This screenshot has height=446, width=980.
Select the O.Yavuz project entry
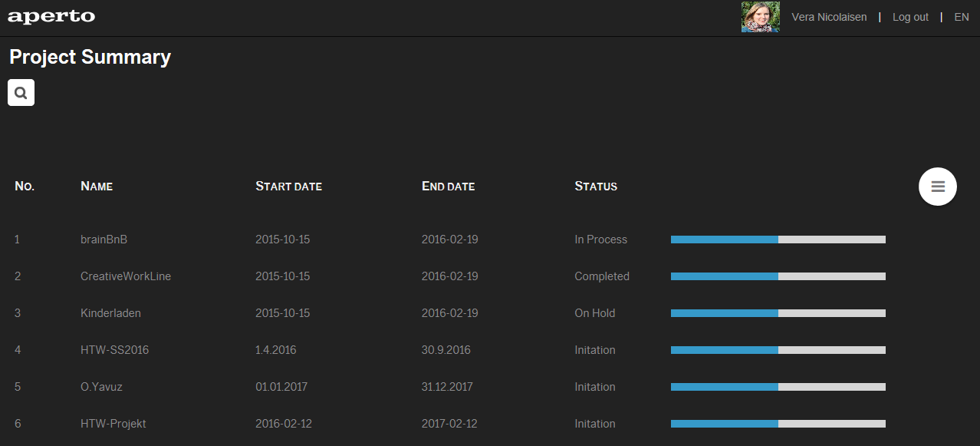pos(101,387)
